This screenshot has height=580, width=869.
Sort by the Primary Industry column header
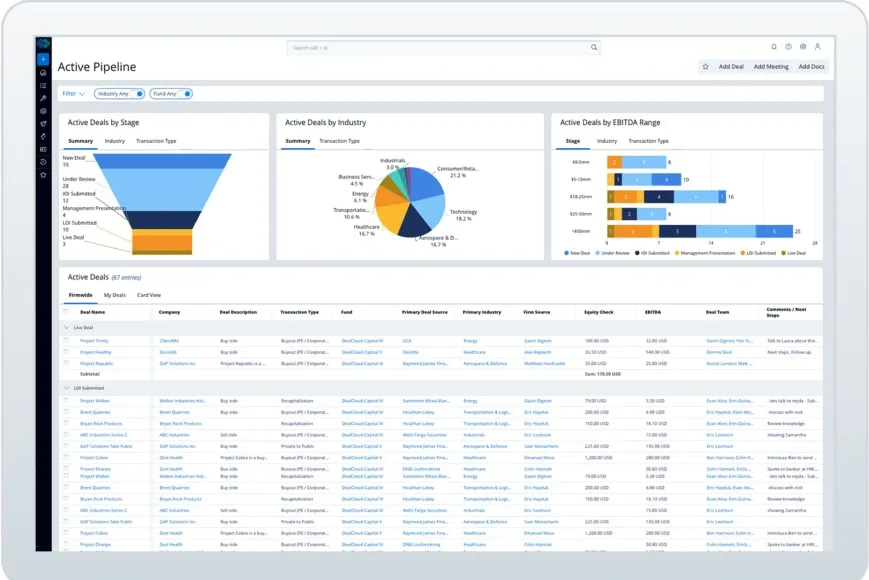click(x=482, y=312)
